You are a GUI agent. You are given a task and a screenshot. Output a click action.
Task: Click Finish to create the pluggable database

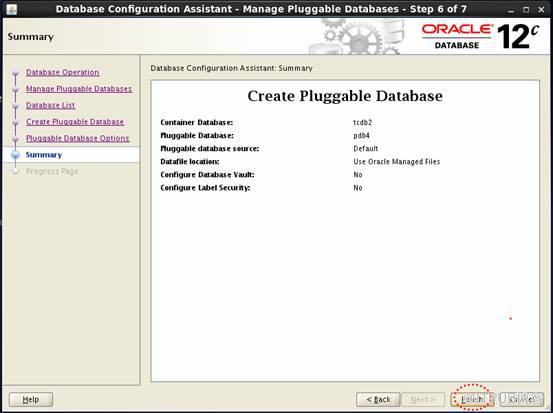click(x=472, y=400)
